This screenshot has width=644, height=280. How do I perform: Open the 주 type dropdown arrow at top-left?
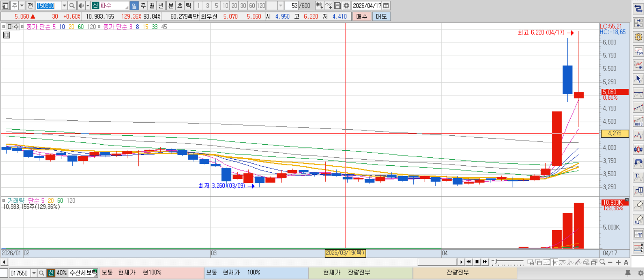tap(22, 6)
